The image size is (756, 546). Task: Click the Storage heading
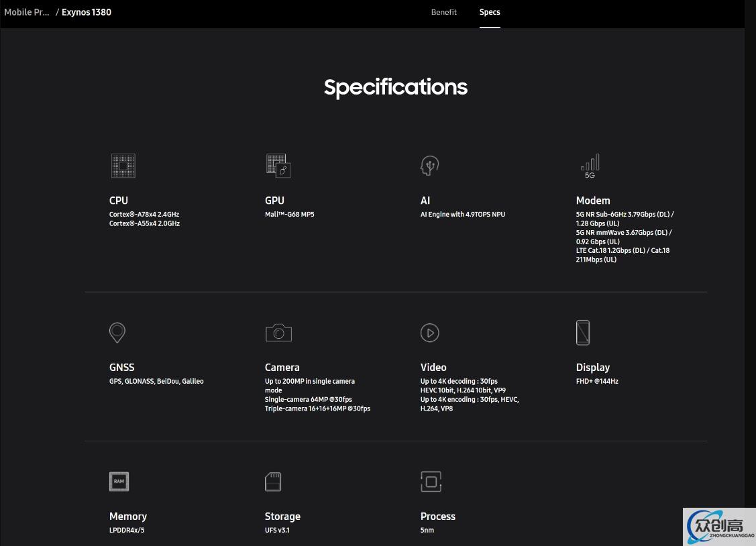pos(282,516)
